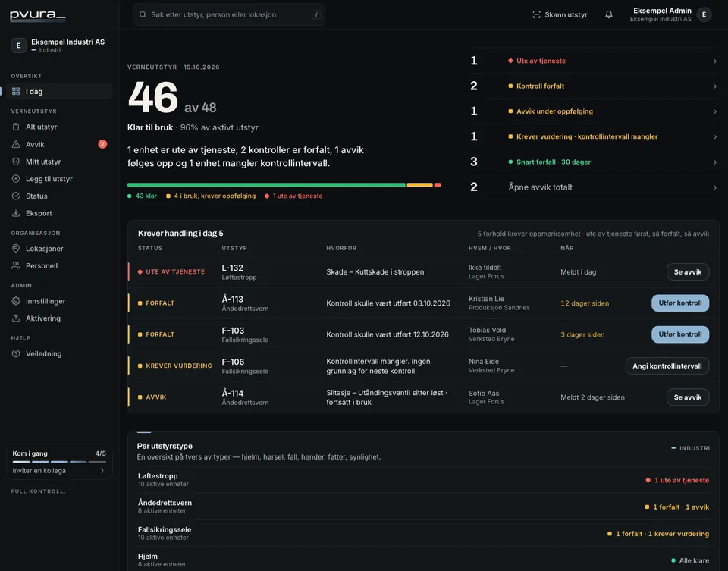Click F-103 Fallsikringssele equipment cell
Image resolution: width=728 pixels, height=571 pixels.
(x=245, y=334)
